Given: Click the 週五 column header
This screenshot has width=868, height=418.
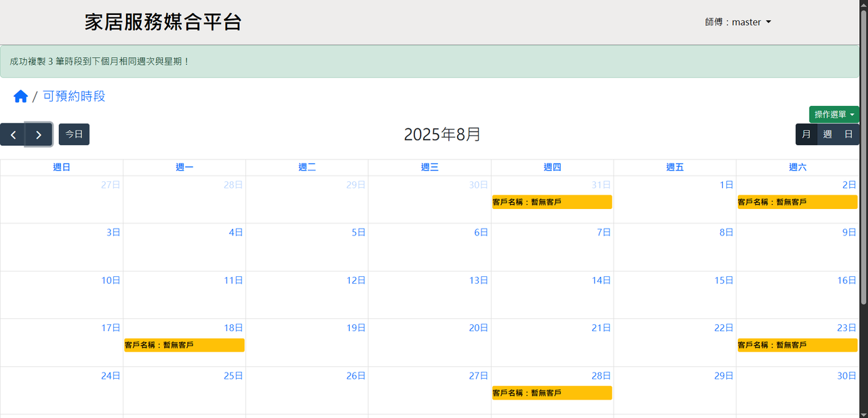Looking at the screenshot, I should pyautogui.click(x=675, y=168).
